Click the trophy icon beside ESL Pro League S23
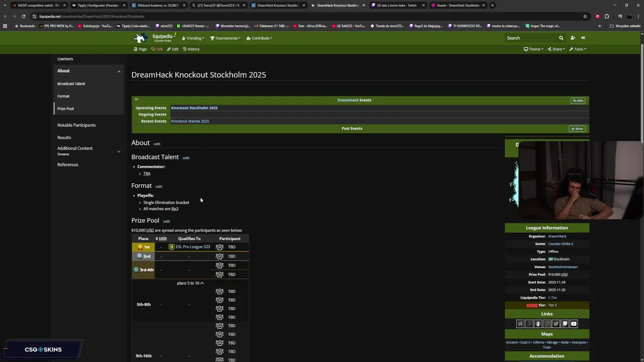This screenshot has height=362, width=644. [x=172, y=247]
